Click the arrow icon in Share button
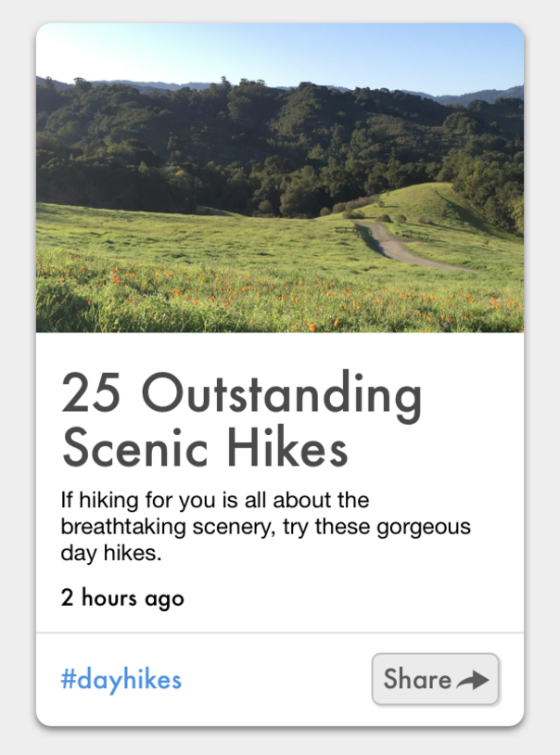This screenshot has width=560, height=755. click(473, 681)
